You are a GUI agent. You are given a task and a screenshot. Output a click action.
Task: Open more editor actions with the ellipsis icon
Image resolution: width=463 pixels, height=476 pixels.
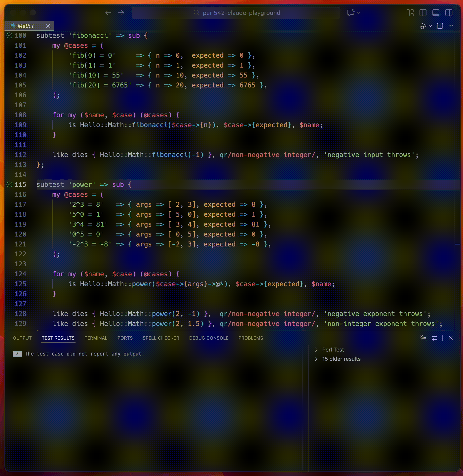click(x=451, y=26)
